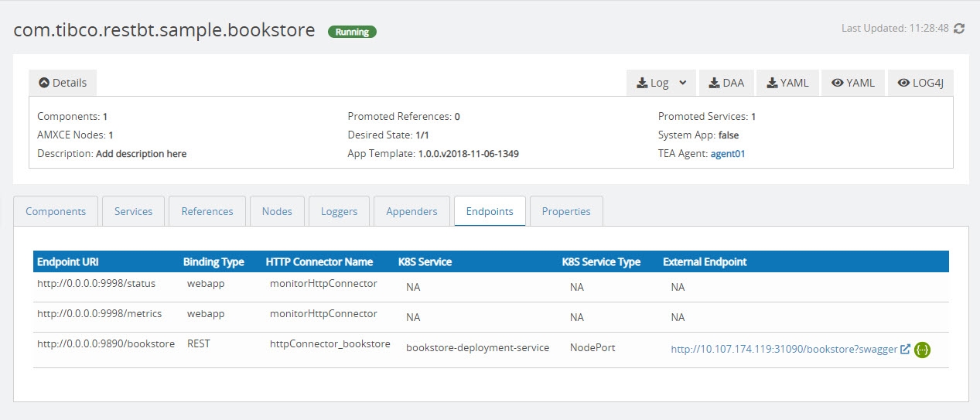Open the agent01 TEA Agent link
Image resolution: width=980 pixels, height=420 pixels.
point(727,154)
